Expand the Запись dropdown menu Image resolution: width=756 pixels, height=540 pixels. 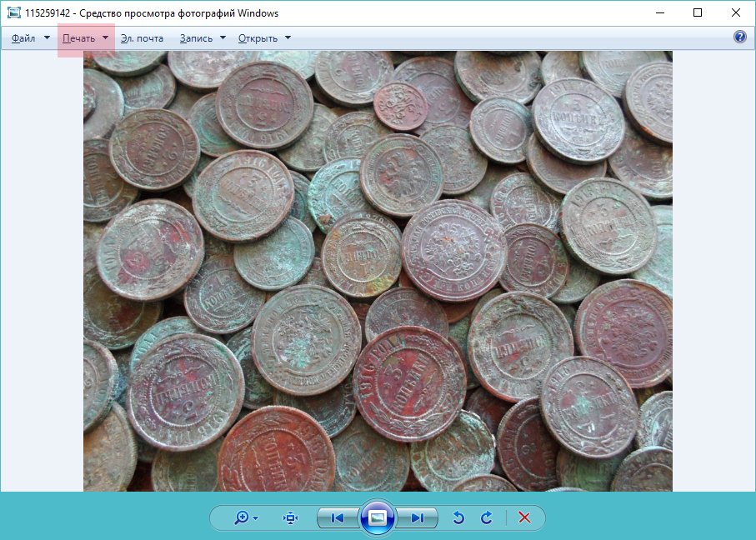click(203, 38)
